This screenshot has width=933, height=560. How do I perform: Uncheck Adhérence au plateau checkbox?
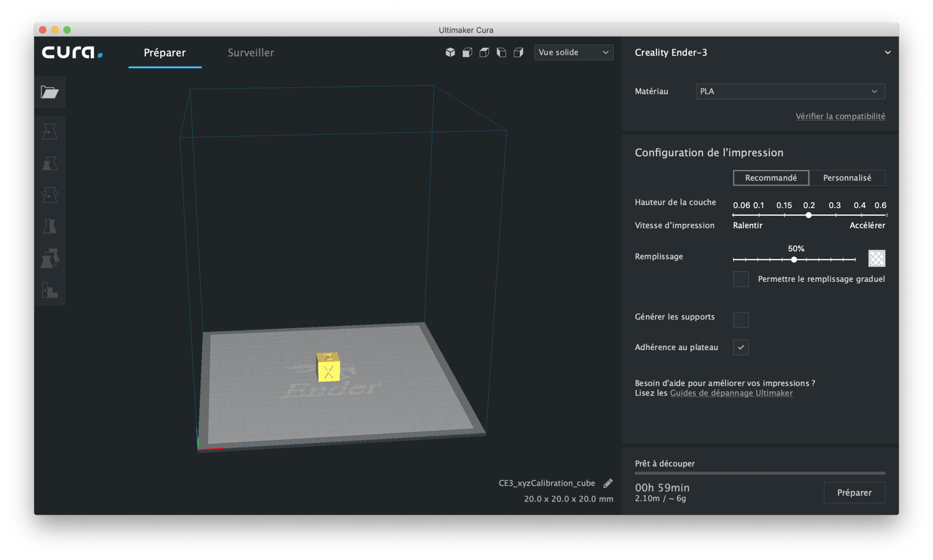(741, 347)
